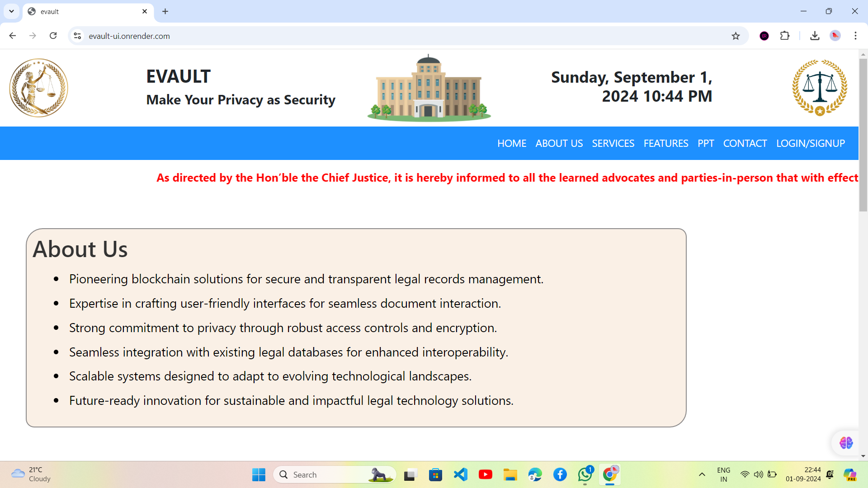Screen dimensions: 868x488
Task: Open the Chrome profile avatar
Action: click(x=835, y=36)
